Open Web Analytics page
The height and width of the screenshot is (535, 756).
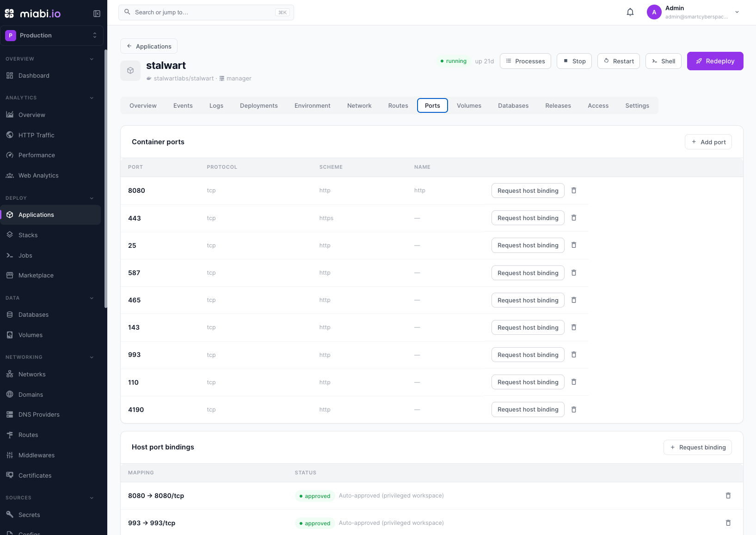(50, 176)
